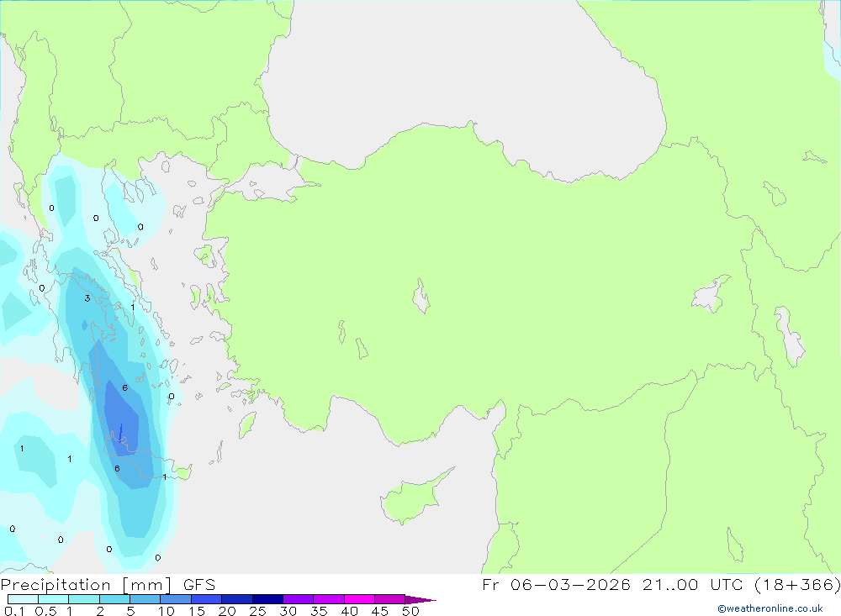The height and width of the screenshot is (616, 841).
Task: Select the 35 to 40 mm legend swatch
Action: click(329, 599)
